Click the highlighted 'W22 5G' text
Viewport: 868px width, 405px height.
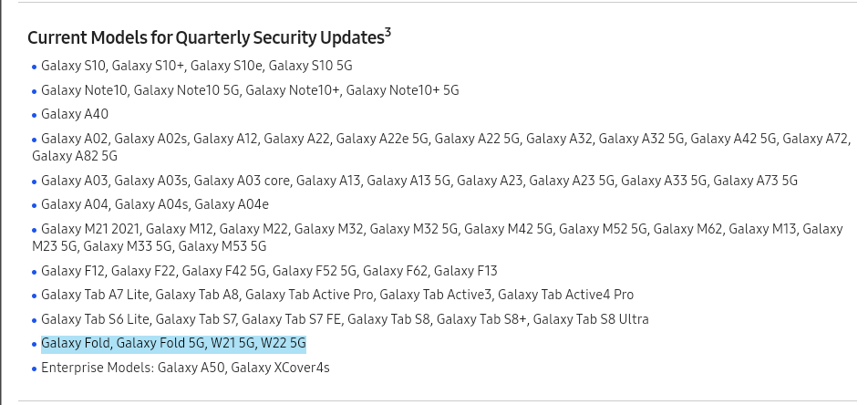[x=283, y=344]
